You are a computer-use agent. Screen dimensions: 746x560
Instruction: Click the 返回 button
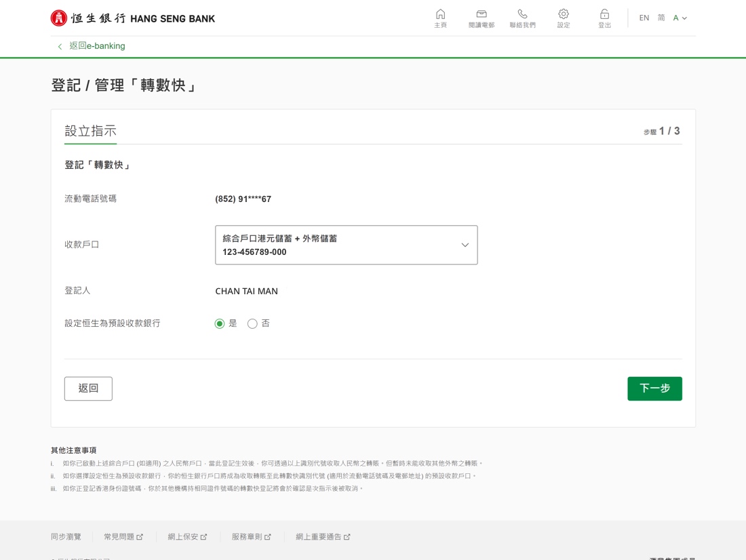[x=88, y=388]
